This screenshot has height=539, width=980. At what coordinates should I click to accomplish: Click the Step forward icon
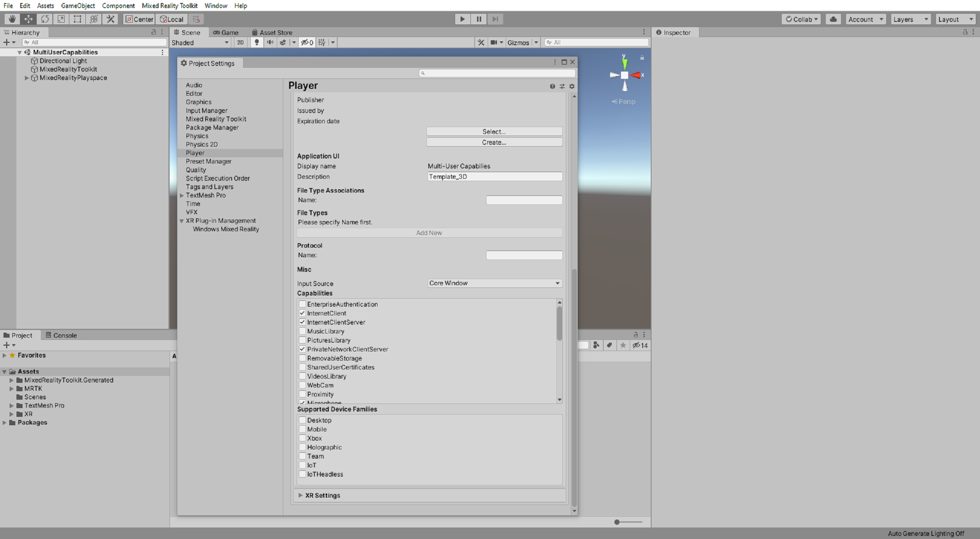coord(496,19)
